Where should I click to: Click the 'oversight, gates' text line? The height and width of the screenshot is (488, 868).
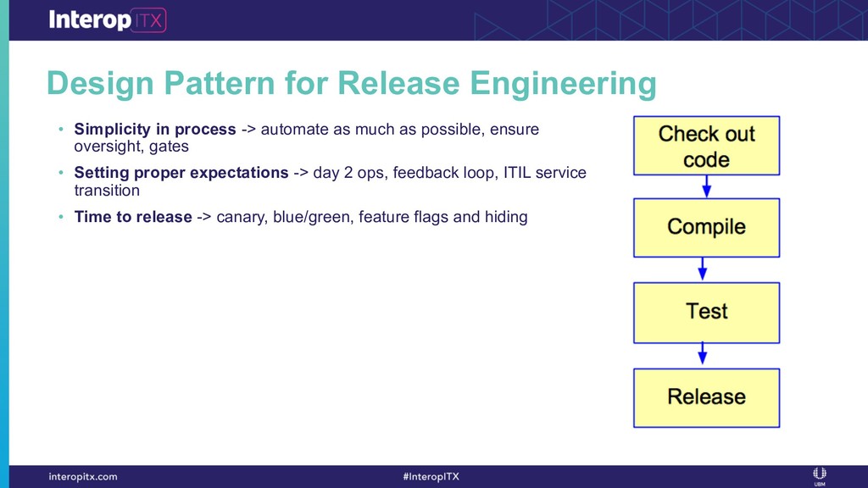tap(131, 146)
